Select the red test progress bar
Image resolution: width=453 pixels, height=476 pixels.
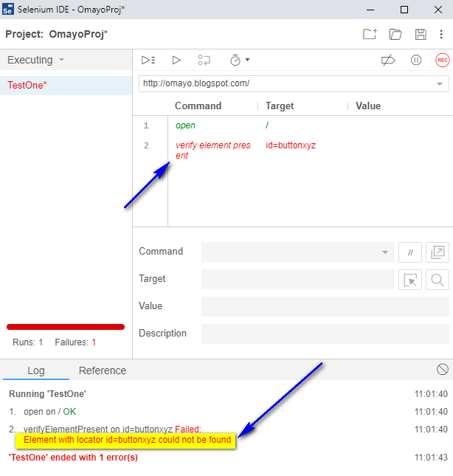point(66,327)
